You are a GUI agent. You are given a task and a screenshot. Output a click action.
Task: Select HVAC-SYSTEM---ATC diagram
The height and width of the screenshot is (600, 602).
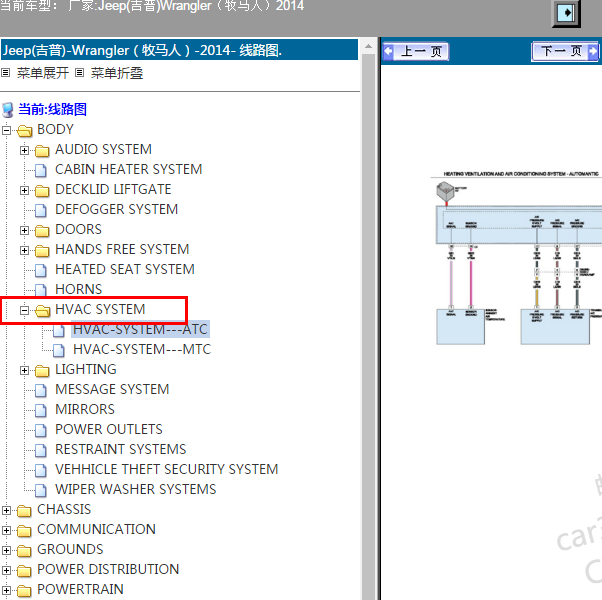coord(141,329)
